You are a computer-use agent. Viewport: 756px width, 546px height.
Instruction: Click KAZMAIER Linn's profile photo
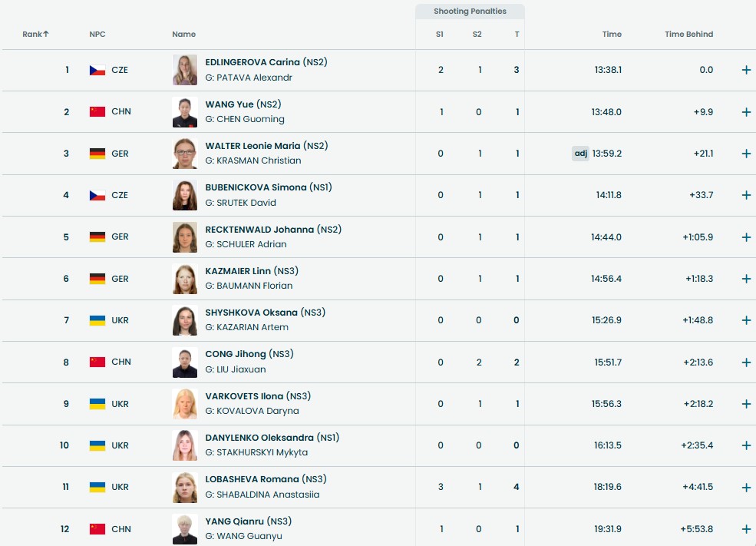click(185, 279)
